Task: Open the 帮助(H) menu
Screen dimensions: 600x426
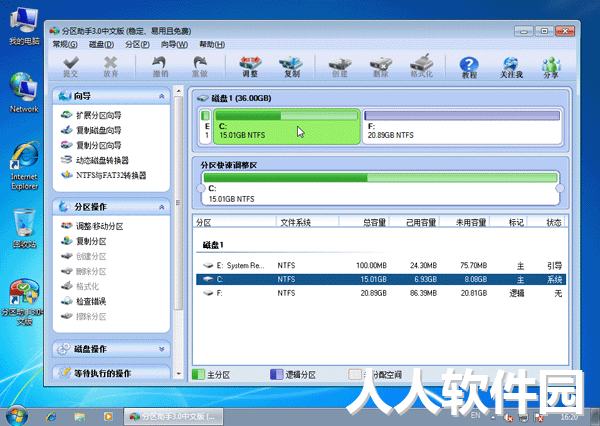Action: (212, 44)
